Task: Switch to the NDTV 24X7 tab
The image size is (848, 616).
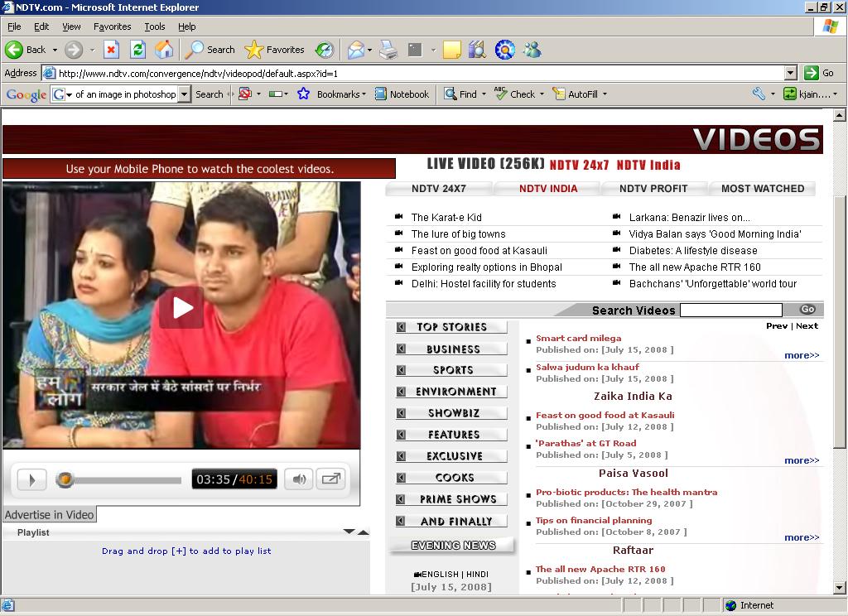Action: tap(439, 189)
